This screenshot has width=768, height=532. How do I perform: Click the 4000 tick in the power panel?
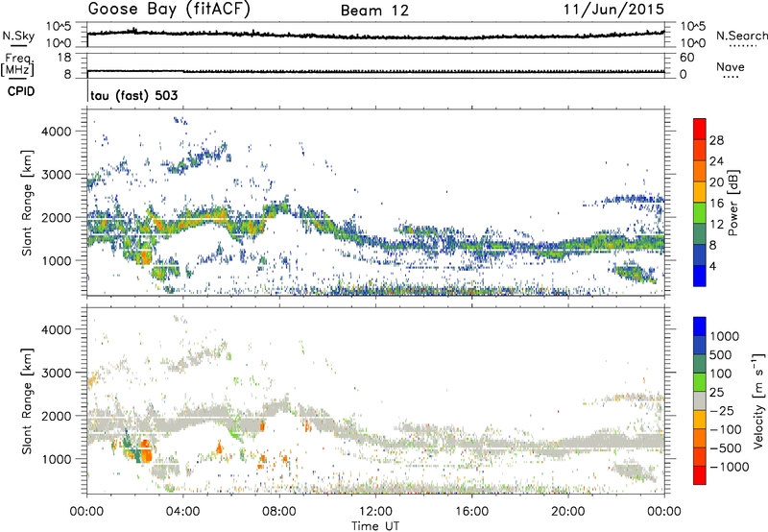pyautogui.click(x=57, y=132)
